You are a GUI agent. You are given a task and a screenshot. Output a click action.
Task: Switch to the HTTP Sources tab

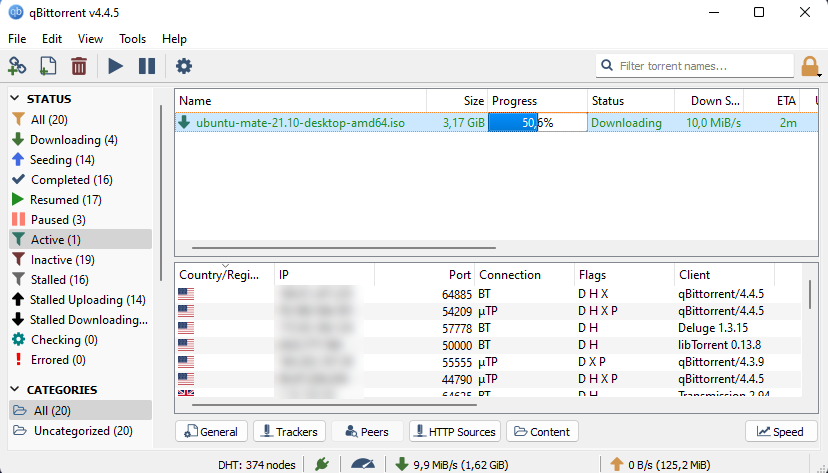point(455,431)
